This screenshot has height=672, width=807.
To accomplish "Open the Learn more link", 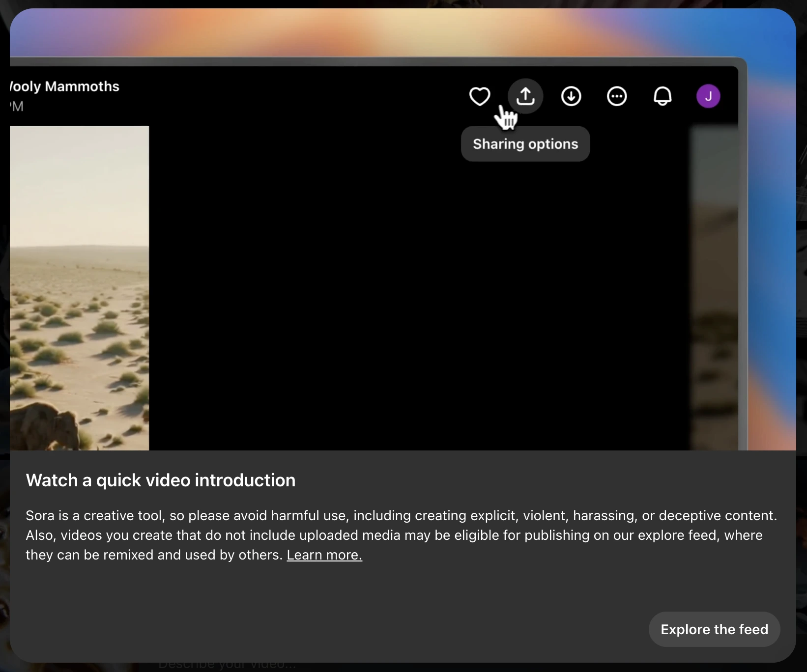I will [x=324, y=555].
